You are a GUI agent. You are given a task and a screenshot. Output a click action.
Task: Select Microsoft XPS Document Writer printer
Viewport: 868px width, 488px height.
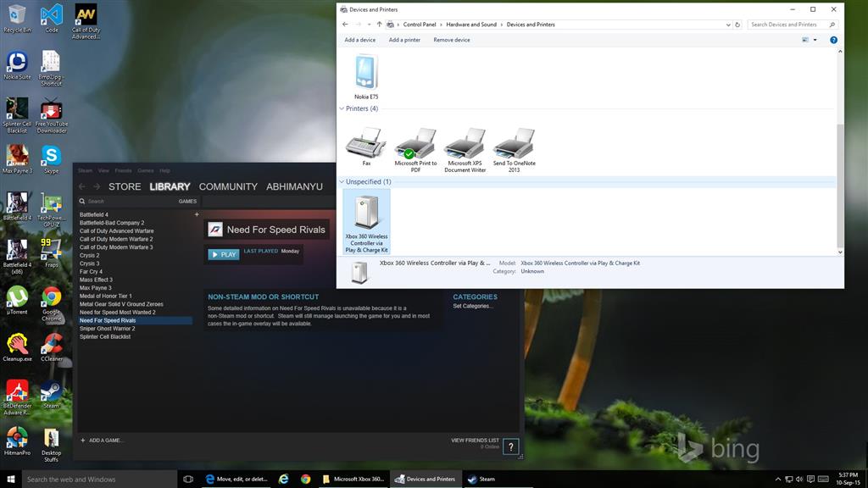(465, 150)
